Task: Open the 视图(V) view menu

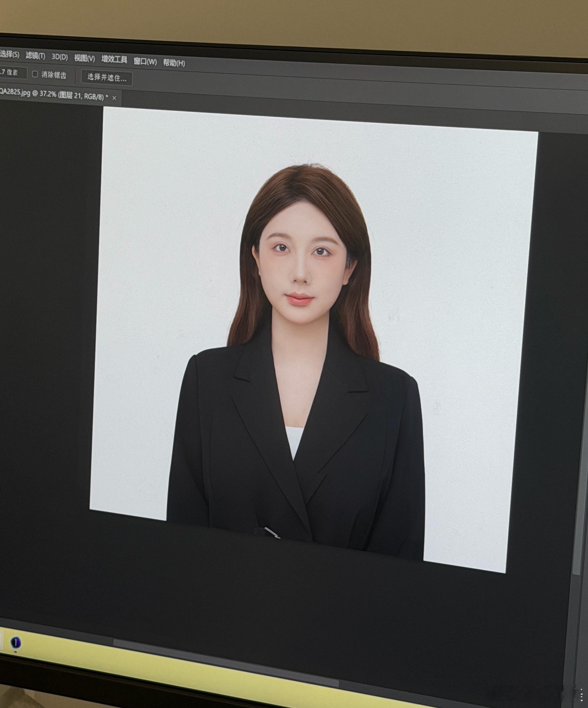Action: 84,59
